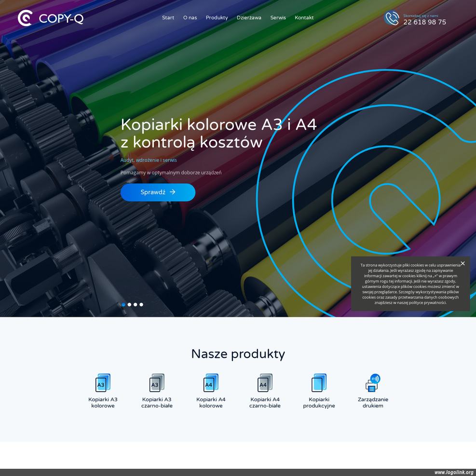This screenshot has width=476, height=476.
Task: Open O nas page
Action: coord(190,18)
